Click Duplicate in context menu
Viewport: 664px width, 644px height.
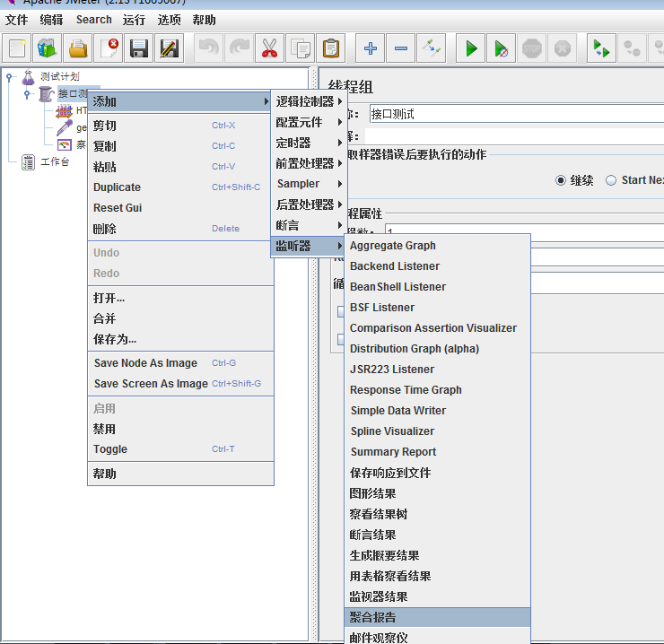click(181, 187)
